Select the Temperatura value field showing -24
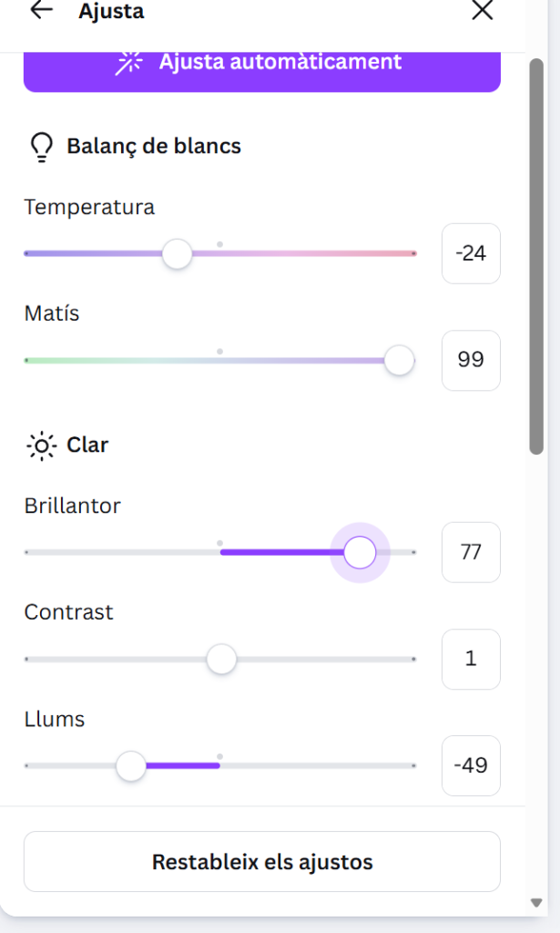Viewport: 560px width, 933px height. point(471,253)
